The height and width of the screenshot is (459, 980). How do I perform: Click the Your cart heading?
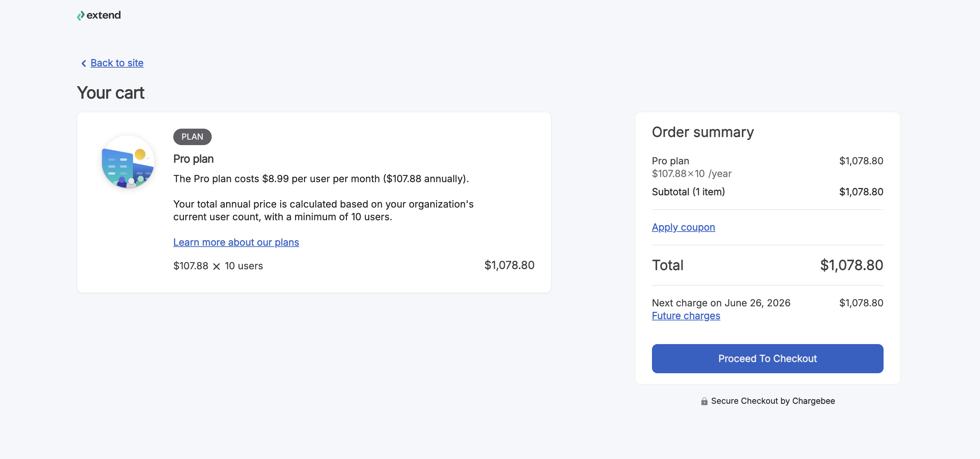(111, 93)
